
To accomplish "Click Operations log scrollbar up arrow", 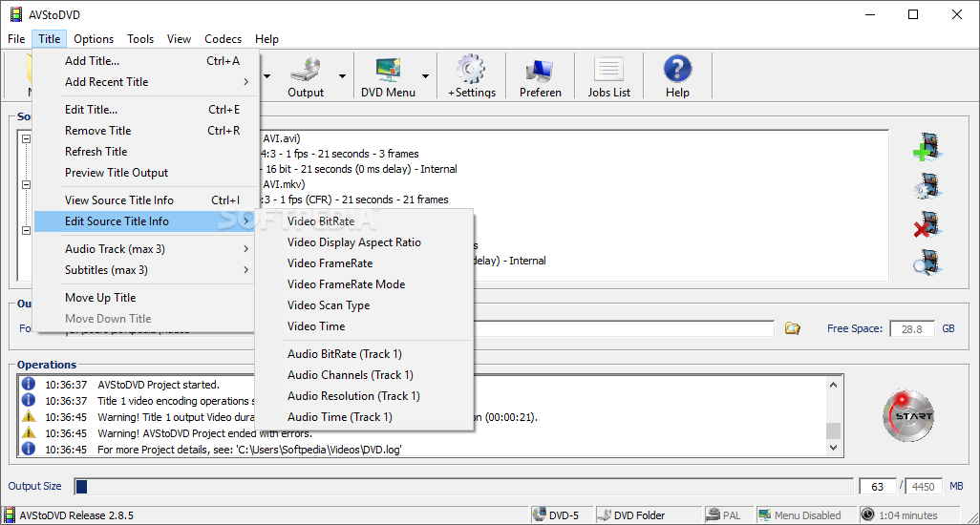I will [x=833, y=385].
